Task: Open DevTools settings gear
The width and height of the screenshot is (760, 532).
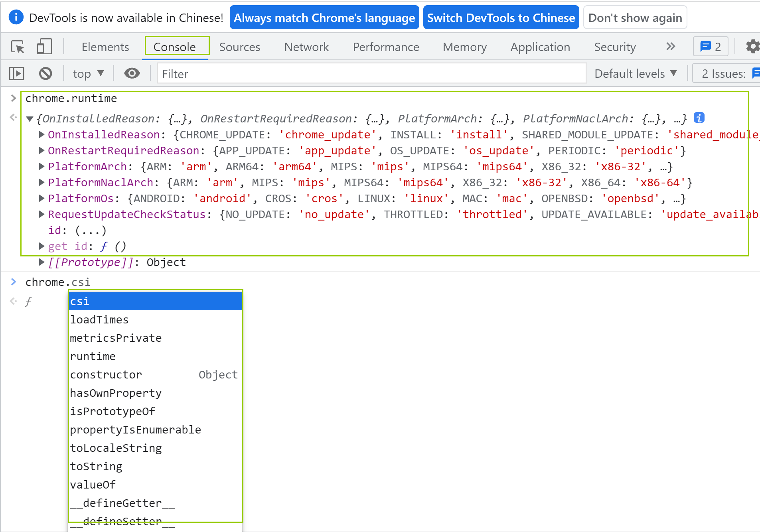Action: click(x=752, y=47)
